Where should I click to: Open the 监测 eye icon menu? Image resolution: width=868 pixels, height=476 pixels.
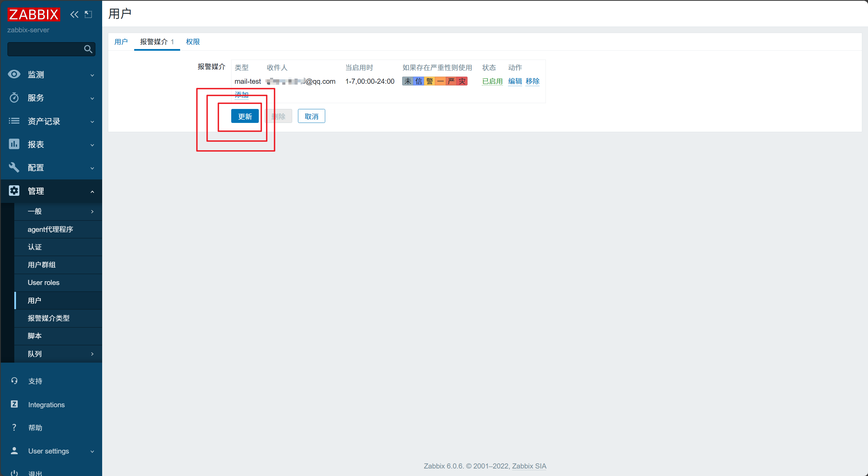pos(14,74)
